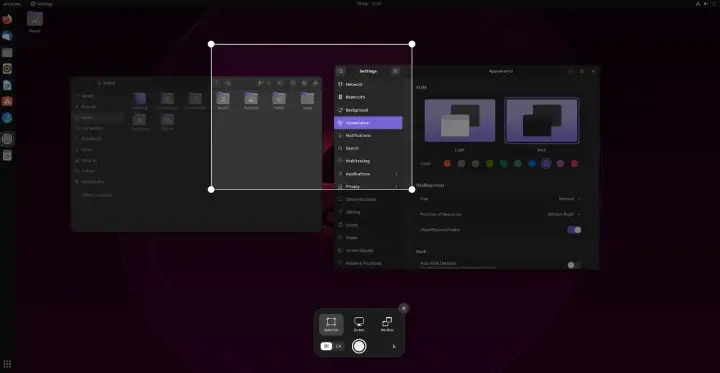
Task: Open the Music folder in Files
Action: 223,101
